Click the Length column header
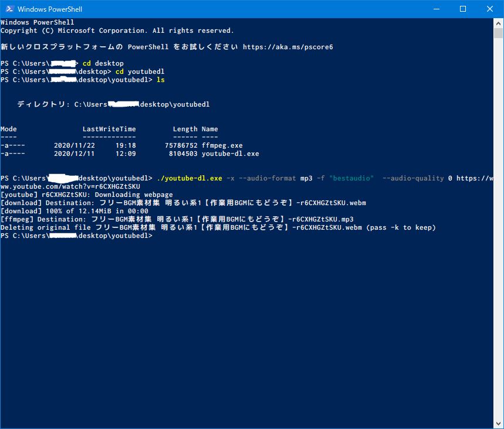Viewport: 504px width, 429px height. [185, 129]
